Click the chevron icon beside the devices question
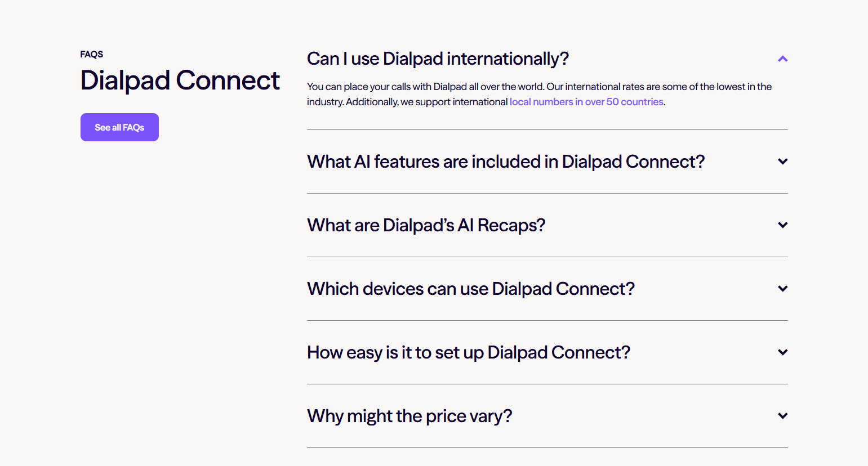This screenshot has height=466, width=868. 782,288
